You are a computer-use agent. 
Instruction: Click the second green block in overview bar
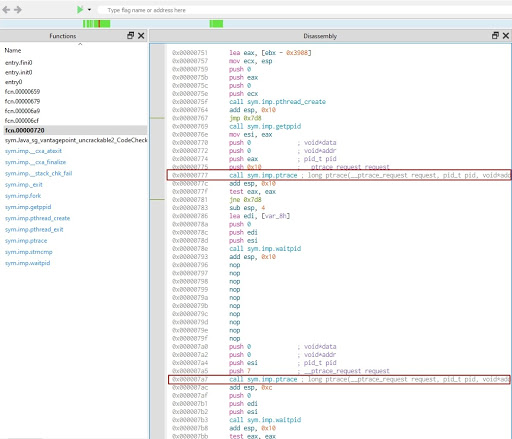coord(216,24)
